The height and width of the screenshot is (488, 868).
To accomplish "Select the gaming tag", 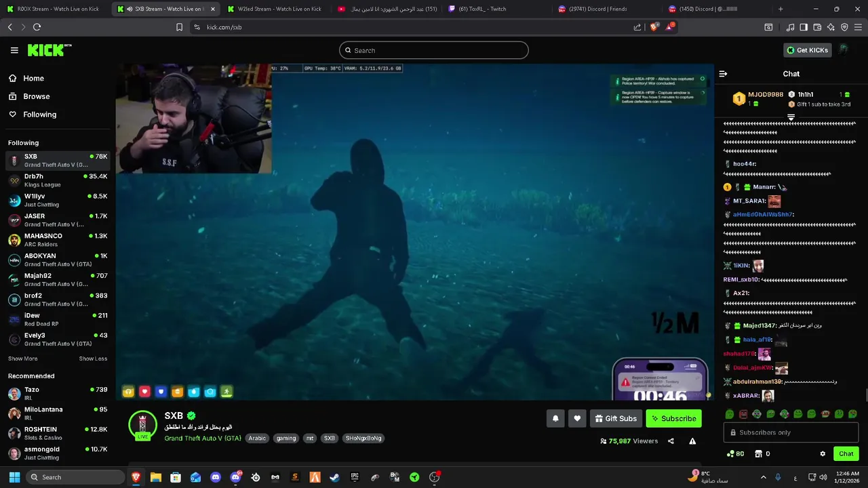I will click(286, 439).
